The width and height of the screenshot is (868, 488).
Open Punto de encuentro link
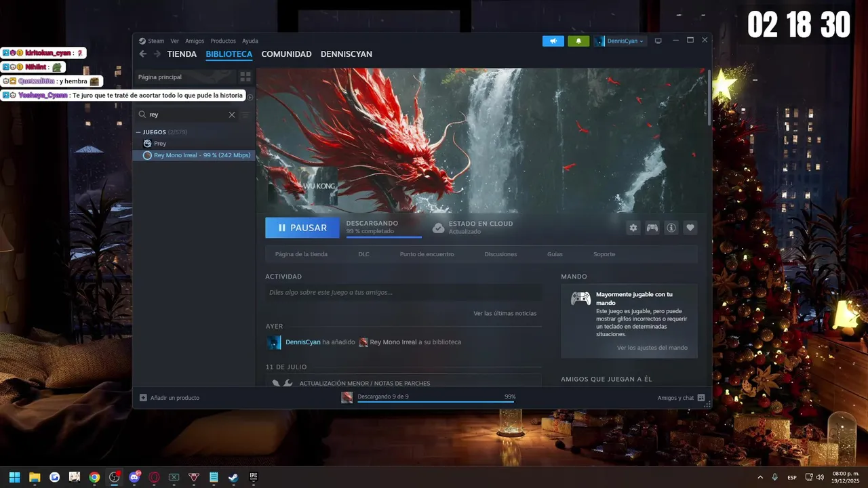(427, 254)
